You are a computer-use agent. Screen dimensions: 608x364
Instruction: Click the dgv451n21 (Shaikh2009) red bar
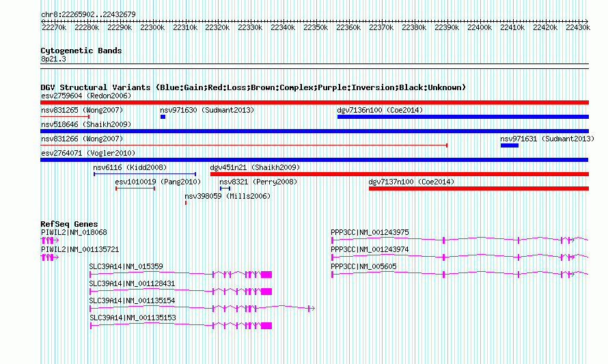pyautogui.click(x=400, y=174)
